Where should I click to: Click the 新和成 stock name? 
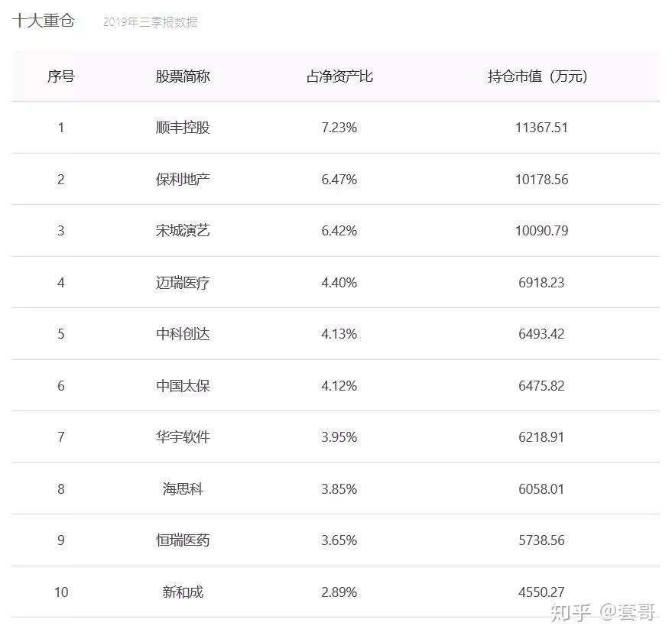click(183, 592)
